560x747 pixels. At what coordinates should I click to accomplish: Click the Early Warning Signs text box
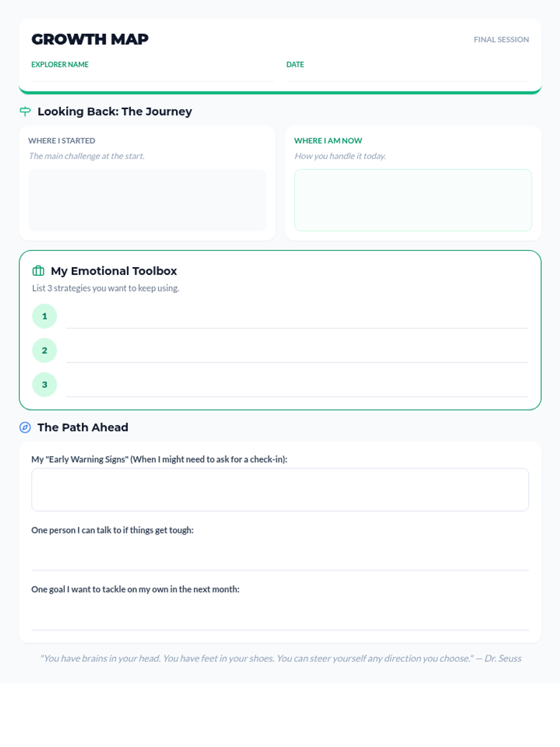click(x=280, y=489)
